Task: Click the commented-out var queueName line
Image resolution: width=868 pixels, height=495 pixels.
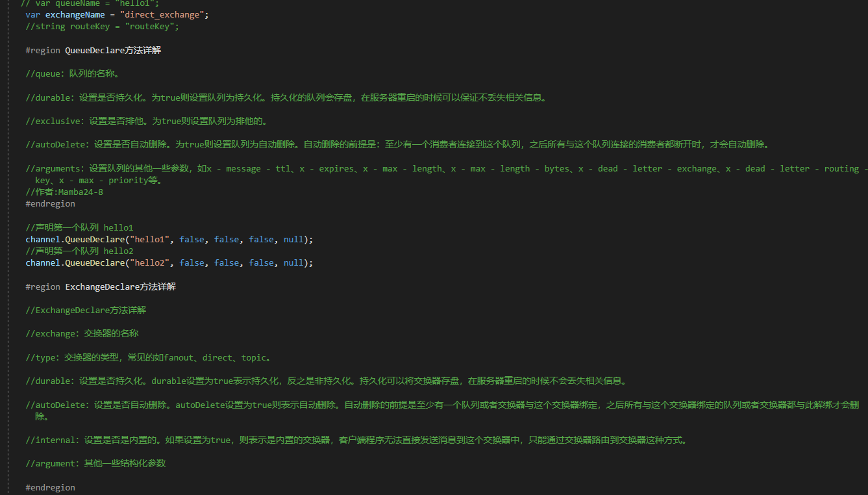Action: (90, 3)
